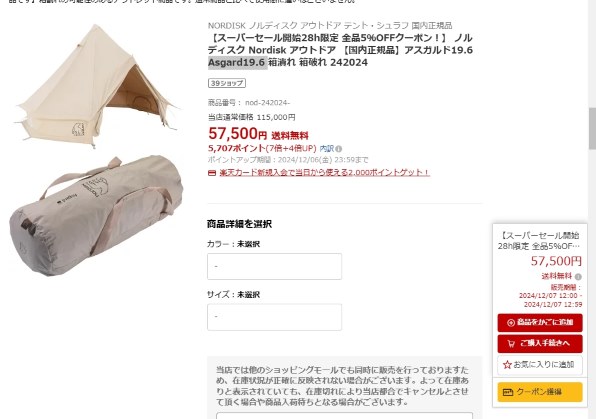Click the info icon next to 送料無料 in sidebar
Image resolution: width=596 pixels, height=419 pixels.
(x=578, y=277)
